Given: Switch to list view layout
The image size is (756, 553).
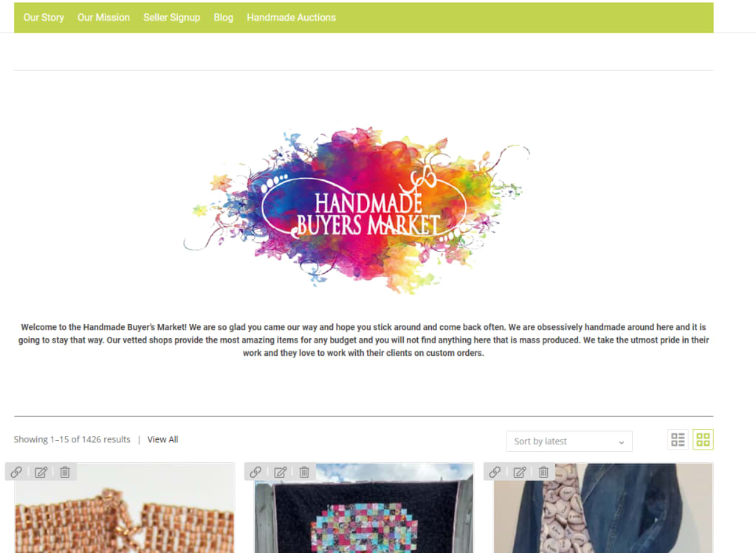Looking at the screenshot, I should [678, 439].
